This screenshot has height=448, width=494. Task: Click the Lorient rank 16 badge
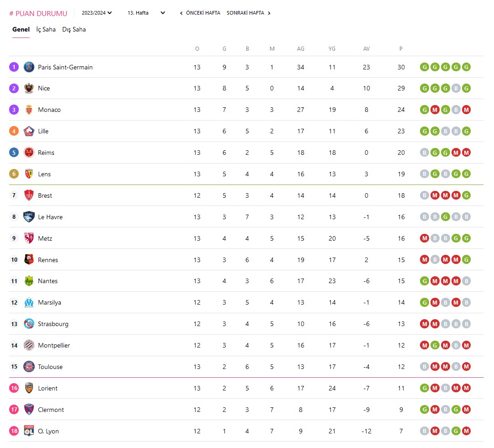coord(14,388)
